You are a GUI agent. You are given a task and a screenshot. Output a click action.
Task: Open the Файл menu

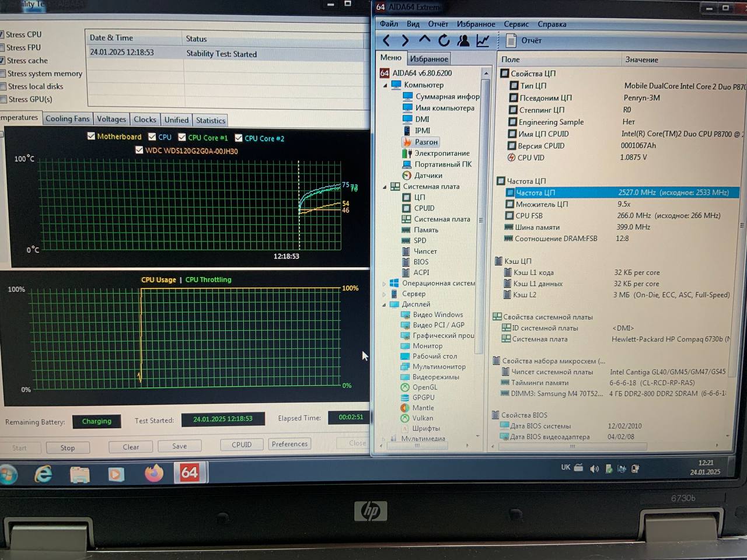tap(389, 24)
